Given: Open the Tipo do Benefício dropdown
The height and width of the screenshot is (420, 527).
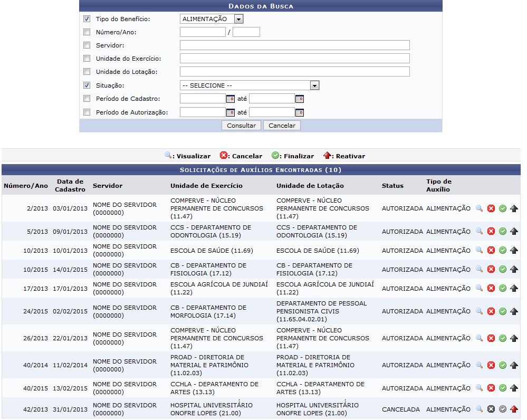Looking at the screenshot, I should click(x=238, y=19).
